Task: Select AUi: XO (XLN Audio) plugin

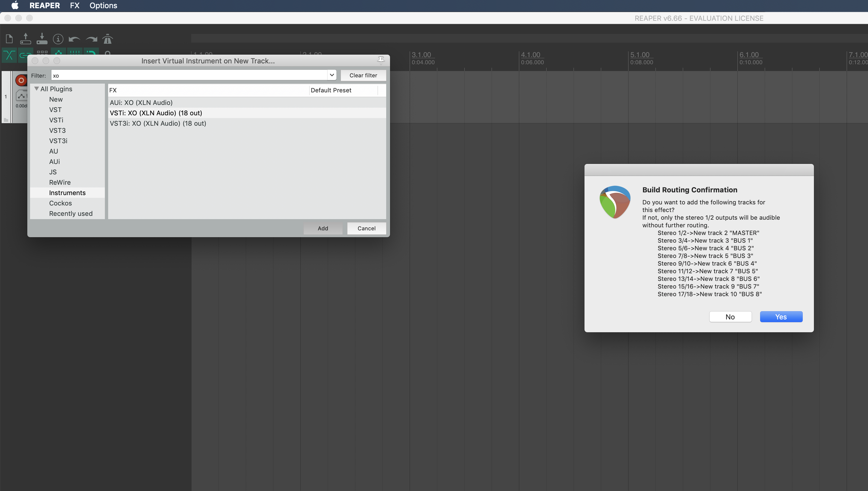Action: tap(247, 102)
